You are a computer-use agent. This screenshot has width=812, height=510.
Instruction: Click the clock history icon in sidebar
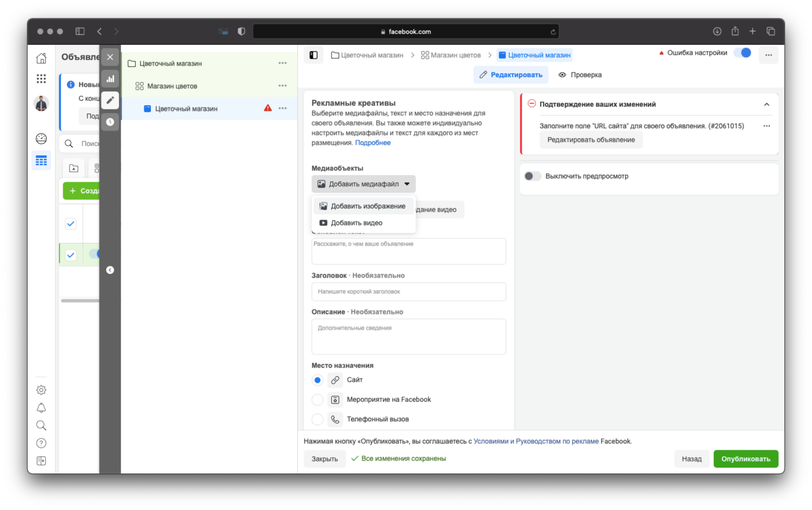[110, 122]
